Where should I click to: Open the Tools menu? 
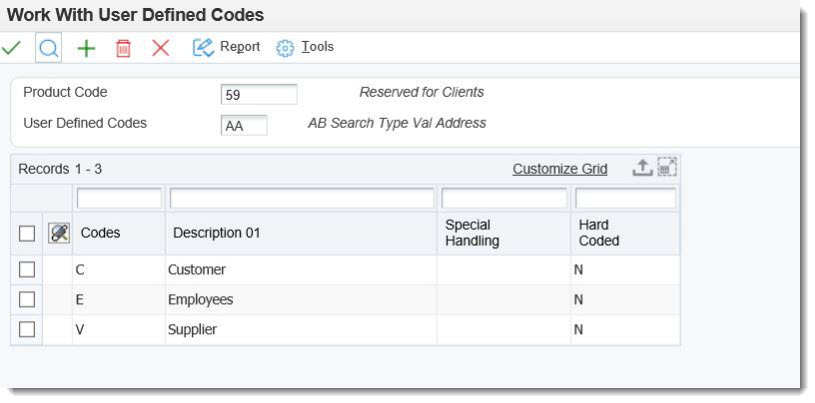305,47
